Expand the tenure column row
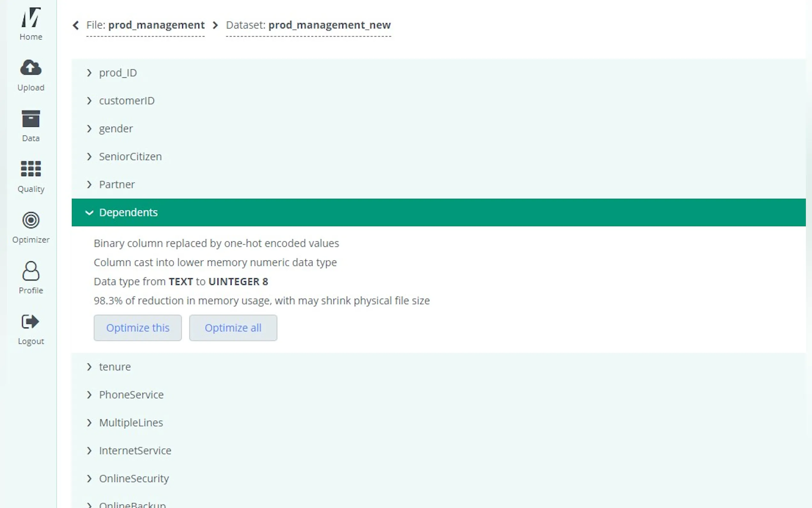Screen dimensions: 812x508 tap(114, 367)
